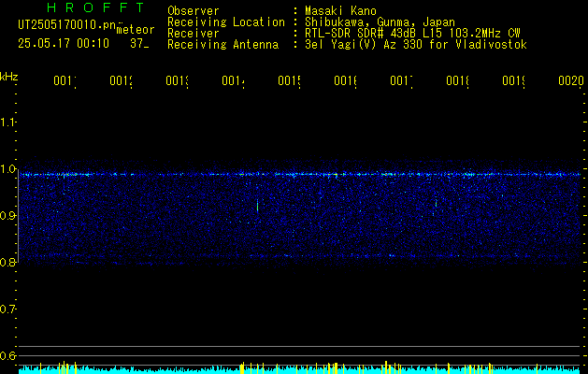Image resolution: width=588 pixels, height=374 pixels.
Task: Click the 'kHz' axis unit label
Action: [x=9, y=78]
